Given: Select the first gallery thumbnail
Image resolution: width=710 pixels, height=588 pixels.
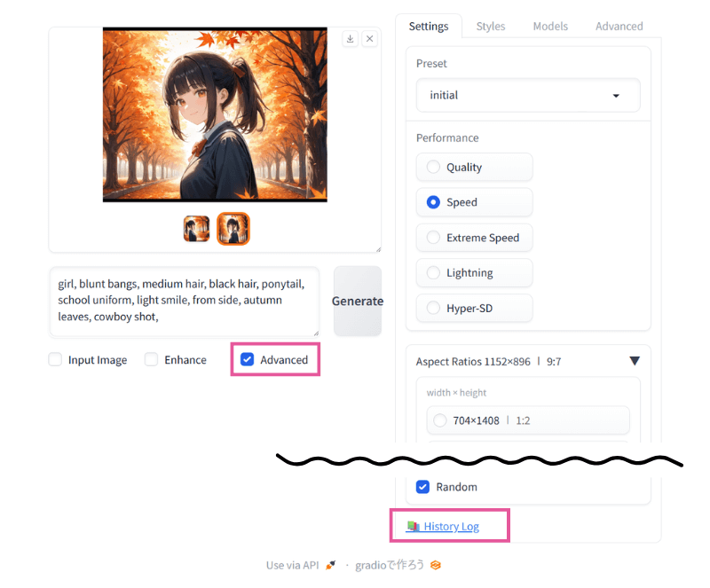Looking at the screenshot, I should 196,229.
